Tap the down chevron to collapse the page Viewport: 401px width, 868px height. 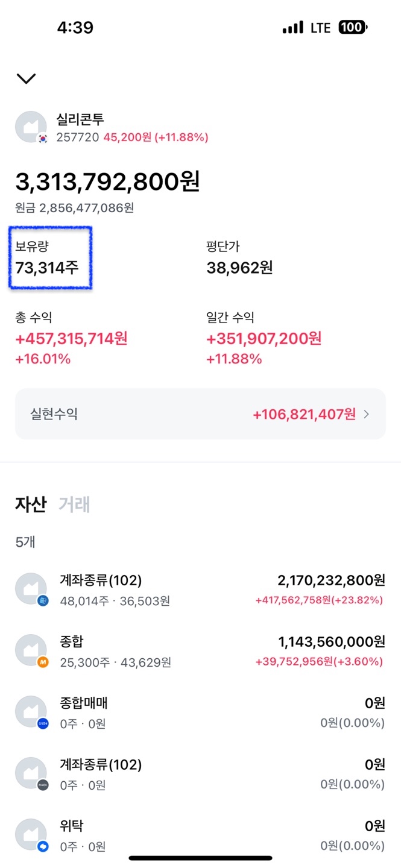click(x=27, y=78)
